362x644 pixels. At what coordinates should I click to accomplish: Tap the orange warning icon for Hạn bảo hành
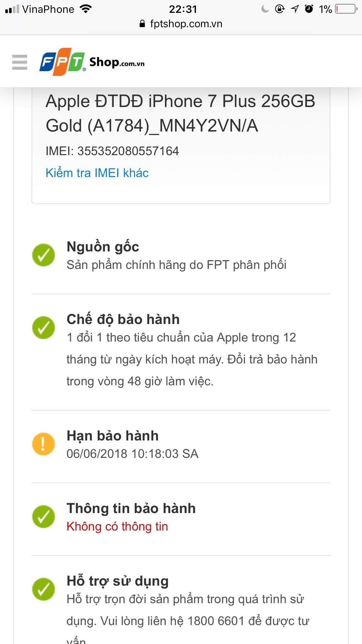(44, 444)
